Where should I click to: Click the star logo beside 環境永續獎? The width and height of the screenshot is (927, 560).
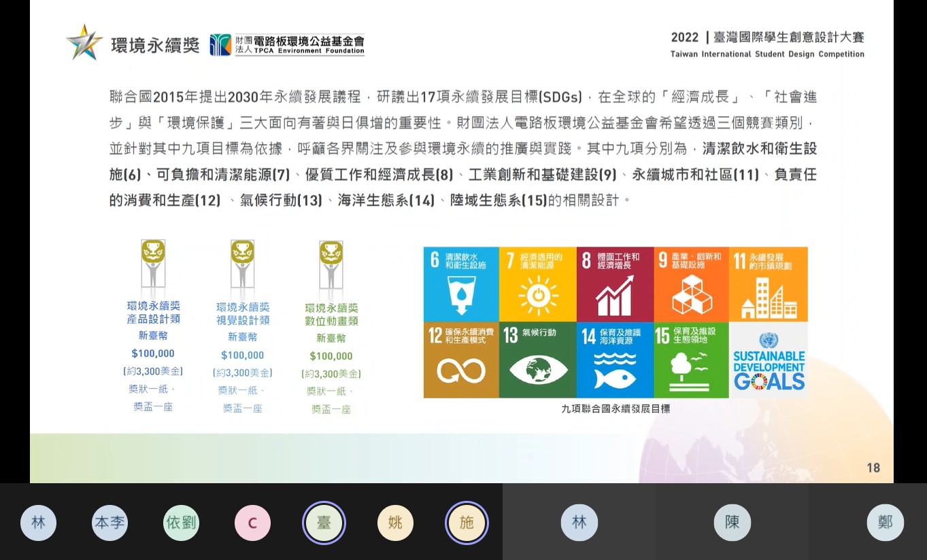[x=84, y=43]
